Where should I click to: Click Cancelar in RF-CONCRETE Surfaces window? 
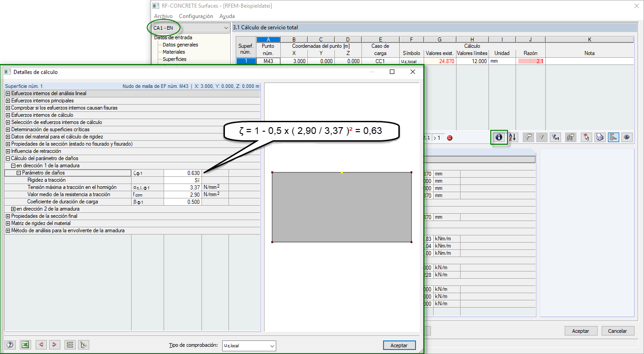(x=617, y=331)
